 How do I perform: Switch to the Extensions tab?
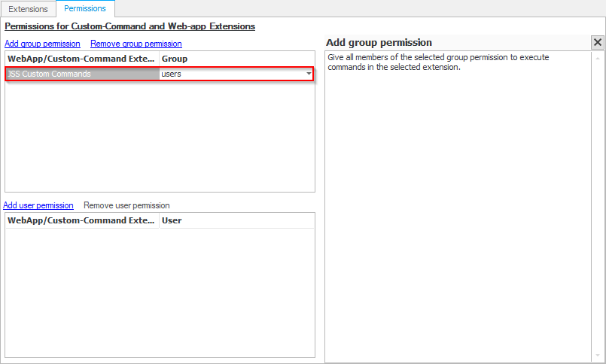(x=28, y=9)
